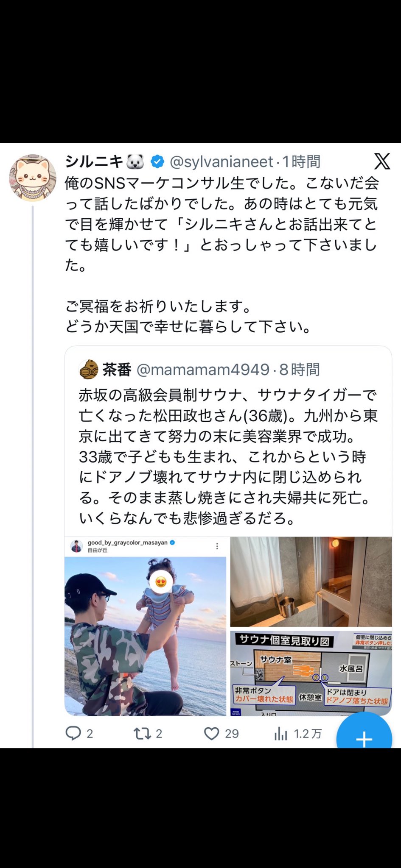Tap the 1時間 post timestamp

click(x=301, y=161)
